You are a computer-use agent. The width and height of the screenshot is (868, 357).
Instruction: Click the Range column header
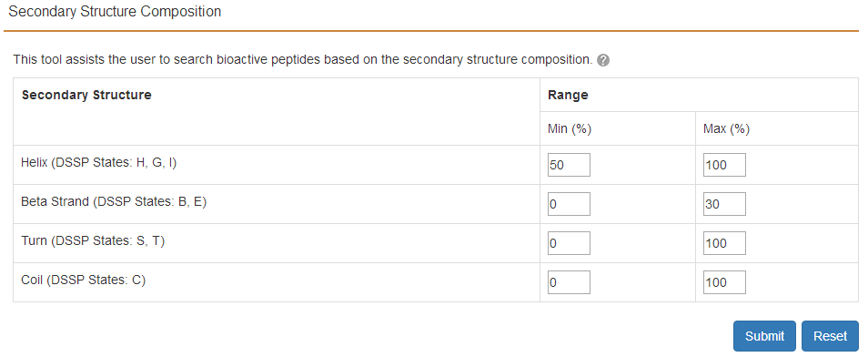568,95
